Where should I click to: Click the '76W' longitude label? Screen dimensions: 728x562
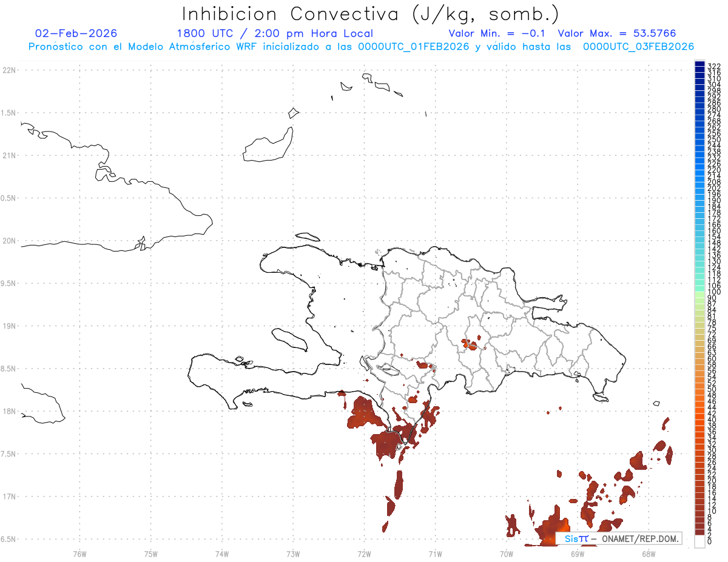(79, 554)
